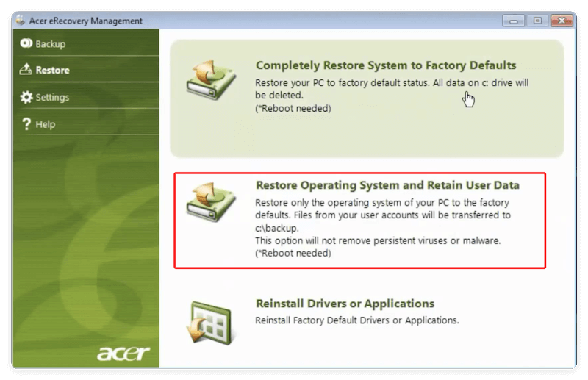
Task: Click the Acer eRecovery title bar icon
Action: 21,20
